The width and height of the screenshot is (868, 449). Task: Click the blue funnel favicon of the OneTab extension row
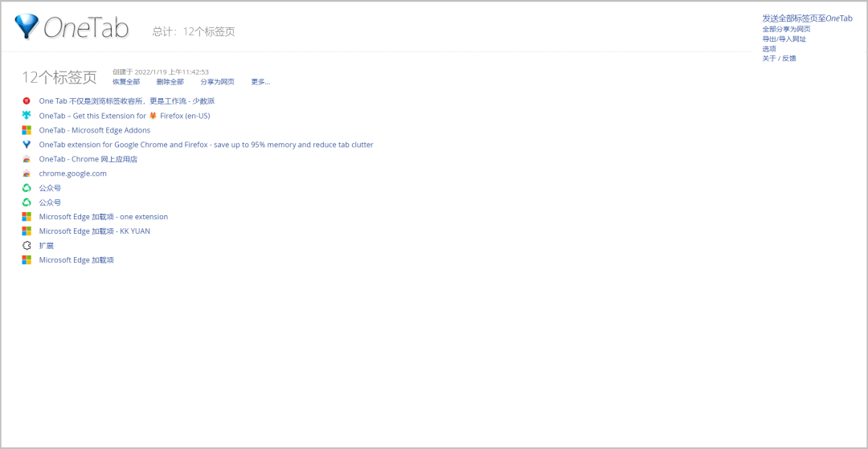(27, 145)
